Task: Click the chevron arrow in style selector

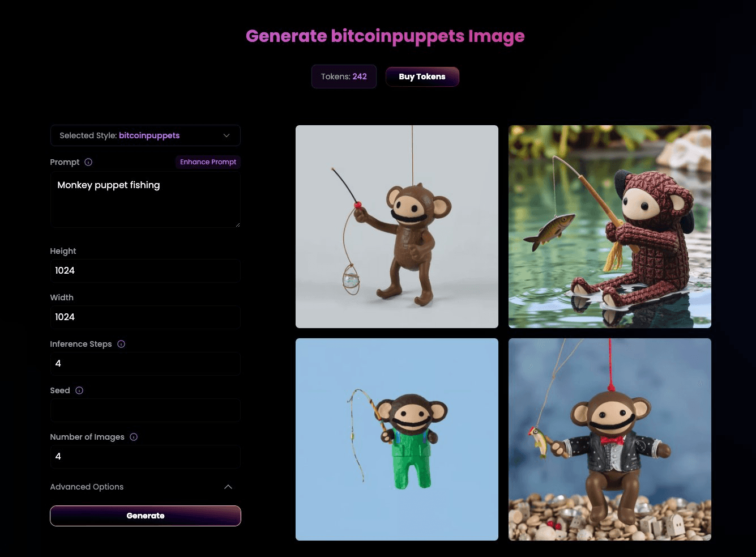Action: pos(227,135)
